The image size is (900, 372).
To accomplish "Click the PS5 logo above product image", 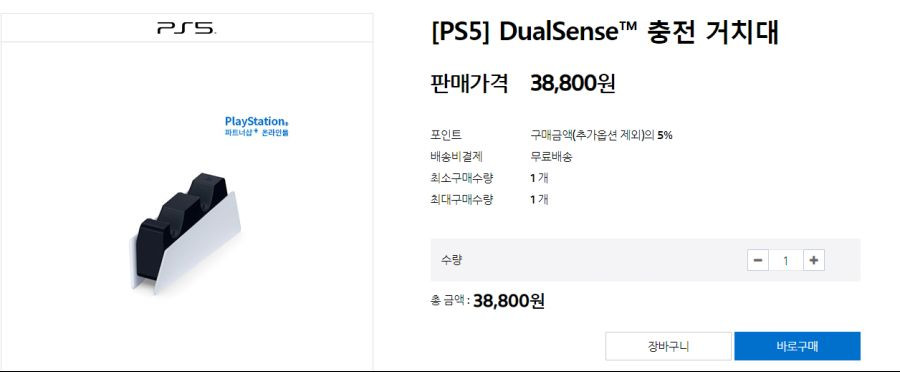I will pyautogui.click(x=187, y=28).
